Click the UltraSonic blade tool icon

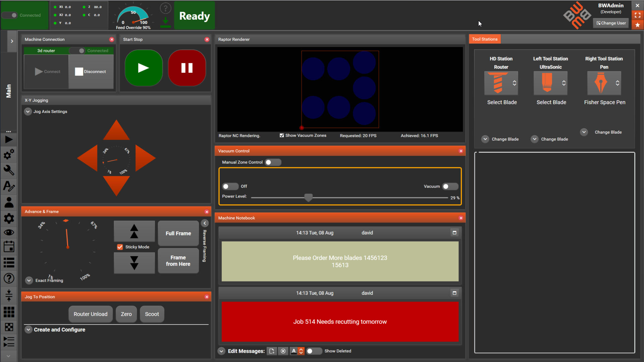[547, 83]
